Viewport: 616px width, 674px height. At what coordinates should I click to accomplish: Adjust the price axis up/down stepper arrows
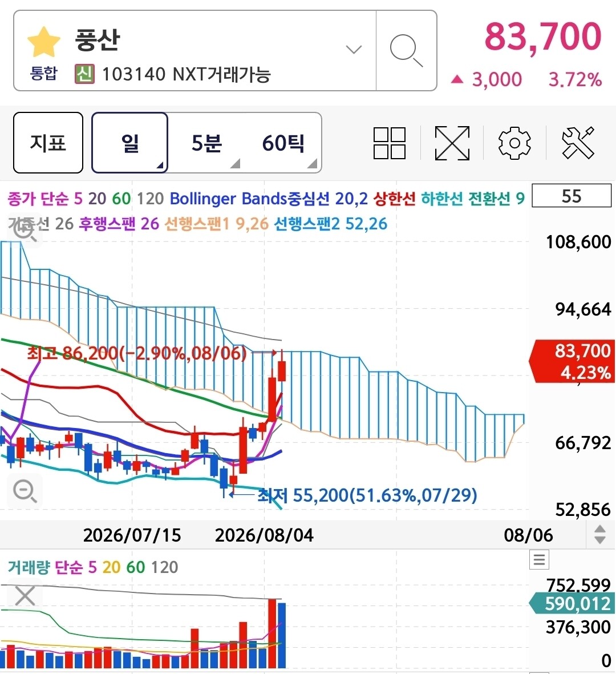(x=599, y=535)
